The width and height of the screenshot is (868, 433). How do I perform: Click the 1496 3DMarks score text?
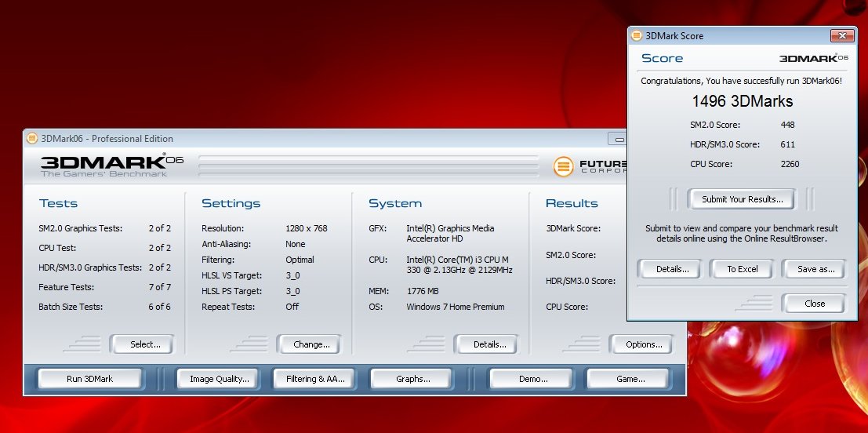click(x=743, y=100)
